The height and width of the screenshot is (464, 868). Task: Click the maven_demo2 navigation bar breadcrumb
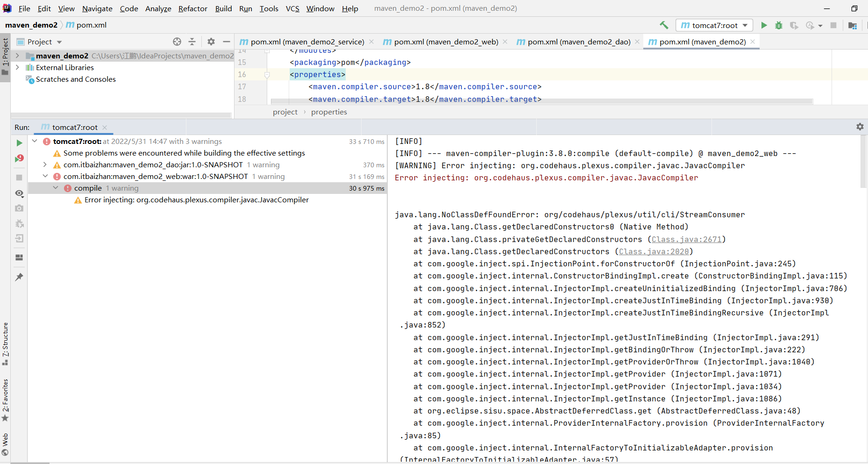31,25
